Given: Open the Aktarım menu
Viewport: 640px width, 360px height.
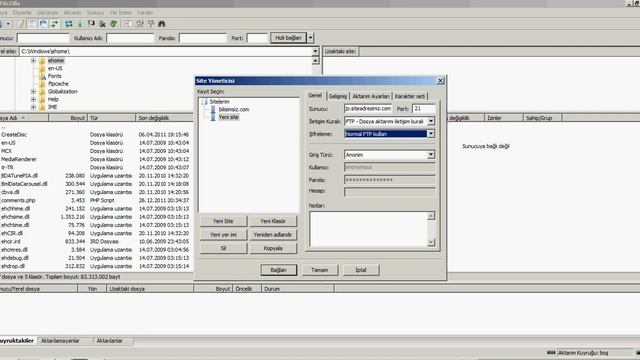Looking at the screenshot, I should tap(72, 13).
